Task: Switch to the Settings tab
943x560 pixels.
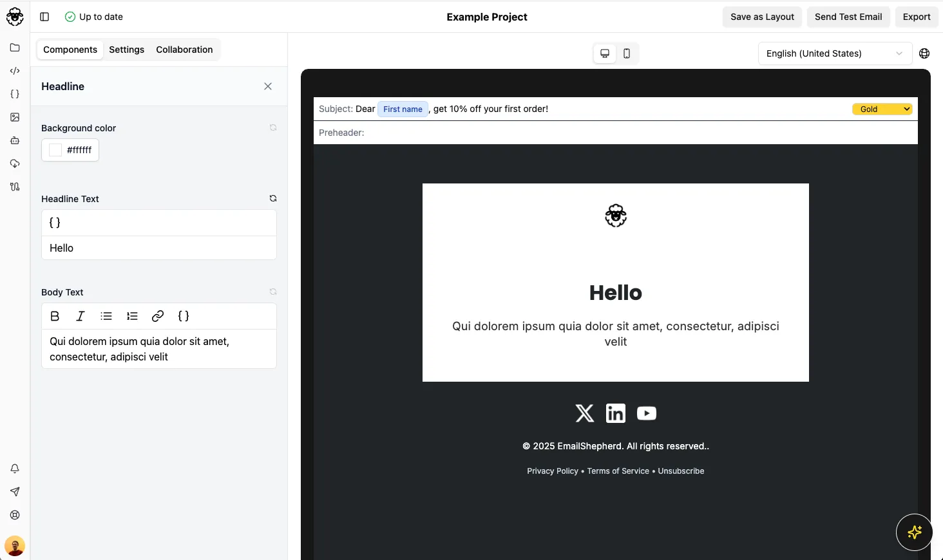Action: tap(126, 50)
